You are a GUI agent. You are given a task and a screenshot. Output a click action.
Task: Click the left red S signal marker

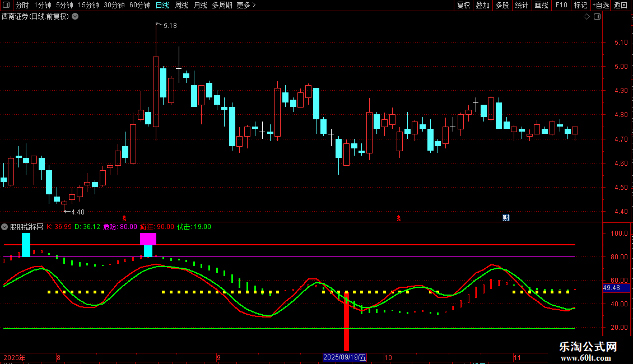tap(124, 218)
